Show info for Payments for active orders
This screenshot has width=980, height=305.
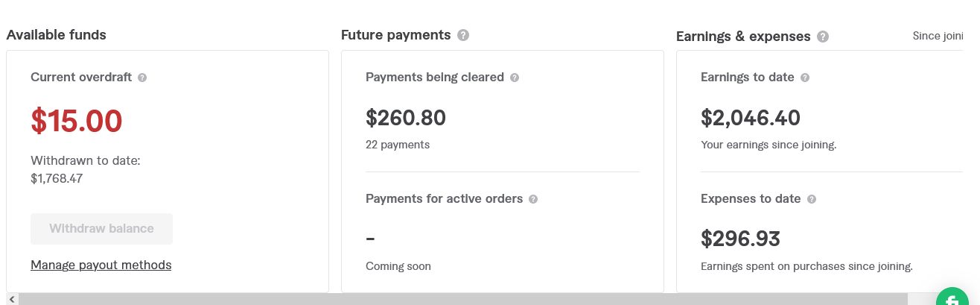(533, 199)
